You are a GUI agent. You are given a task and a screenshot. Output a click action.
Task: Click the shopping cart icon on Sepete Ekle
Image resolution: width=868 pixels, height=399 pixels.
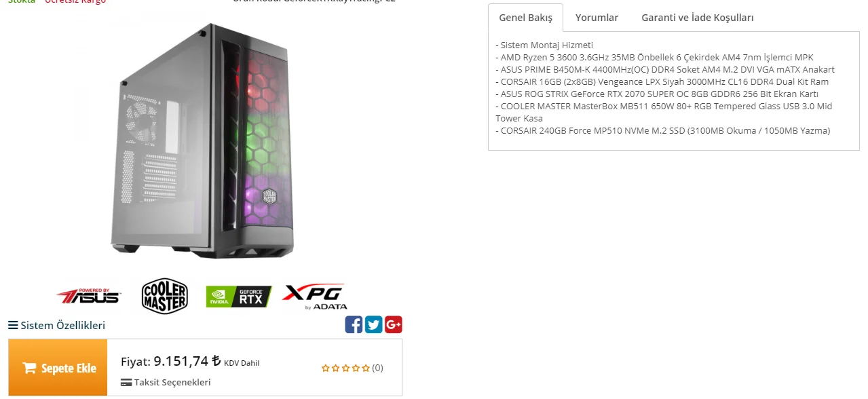pyautogui.click(x=29, y=368)
